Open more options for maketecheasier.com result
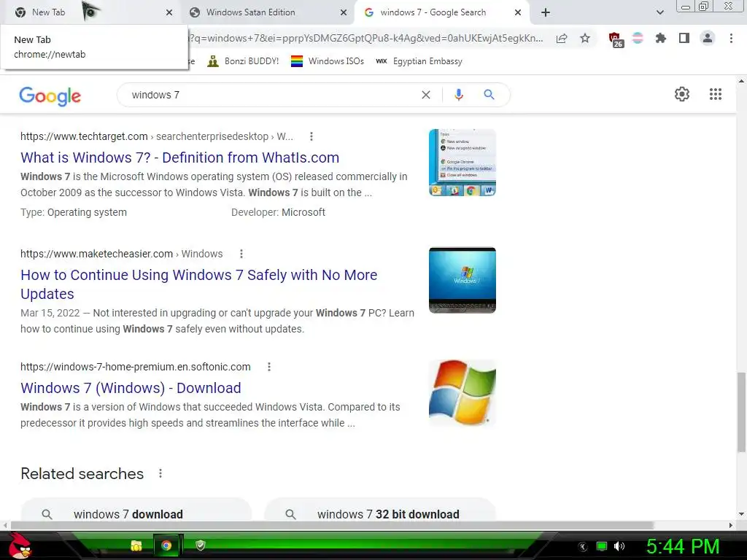The height and width of the screenshot is (560, 747). coord(241,254)
